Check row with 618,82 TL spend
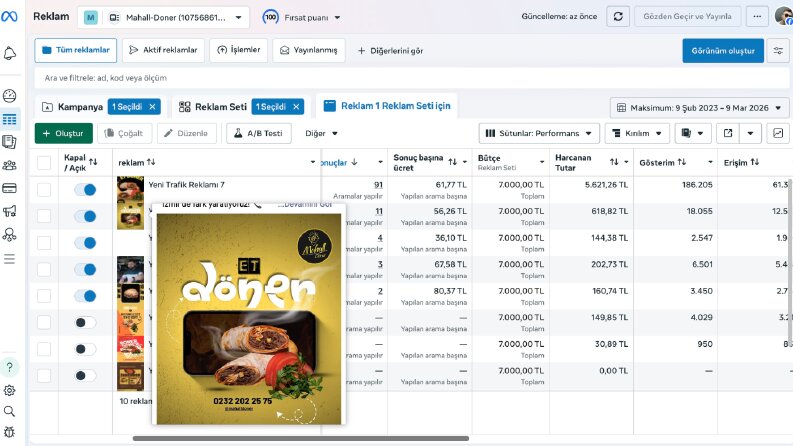Screen dimensions: 793x446 click(x=44, y=216)
